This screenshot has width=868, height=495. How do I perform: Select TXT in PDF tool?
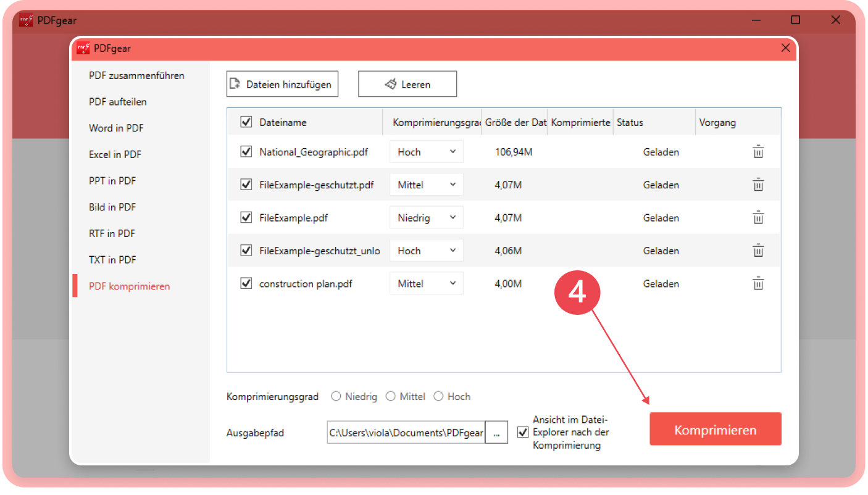[112, 260]
